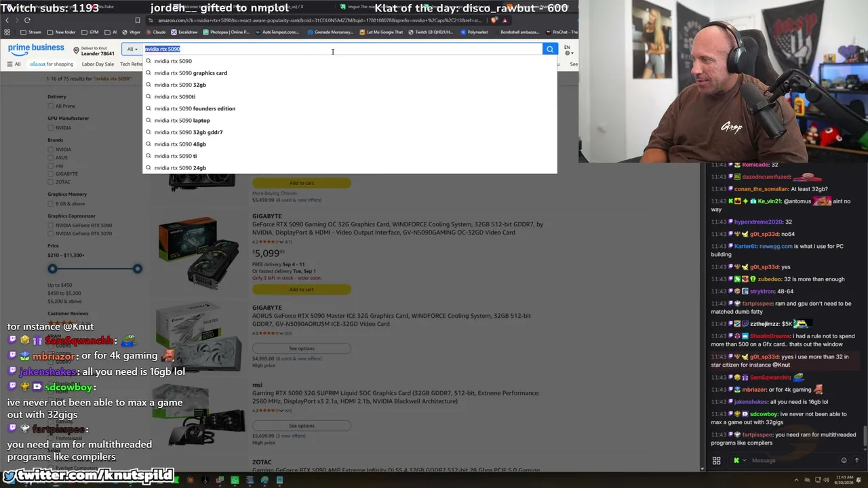Check NVIDIA under GPU Manufacturer
Screen dimensions: 868x488
51,127
